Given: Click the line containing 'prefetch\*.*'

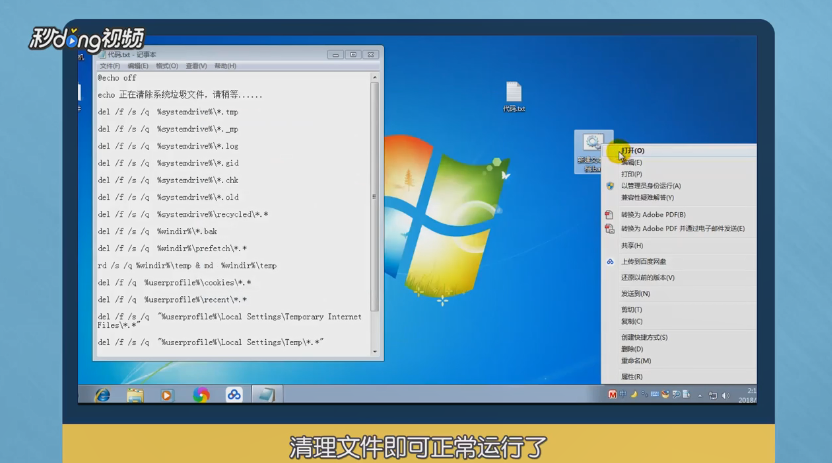Looking at the screenshot, I should point(172,248).
